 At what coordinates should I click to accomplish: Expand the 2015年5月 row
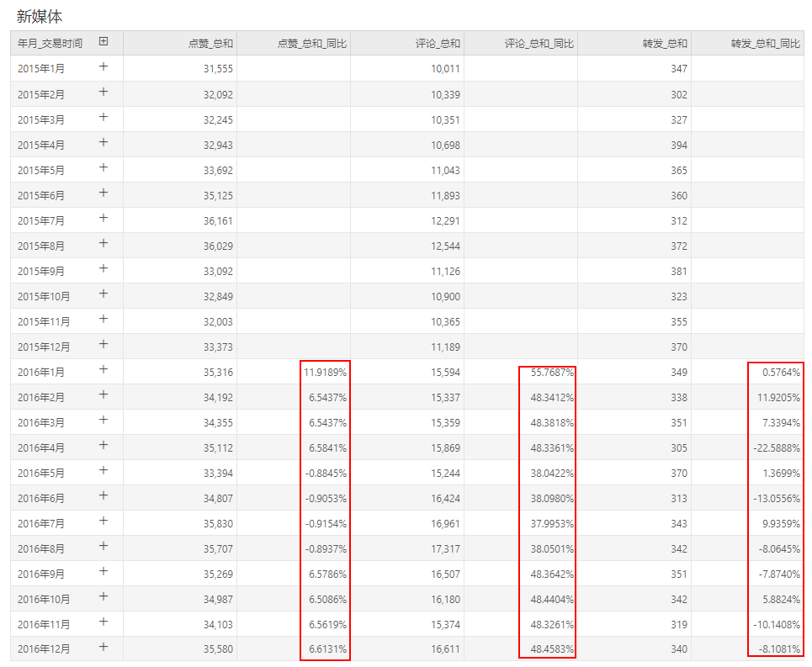pyautogui.click(x=103, y=167)
